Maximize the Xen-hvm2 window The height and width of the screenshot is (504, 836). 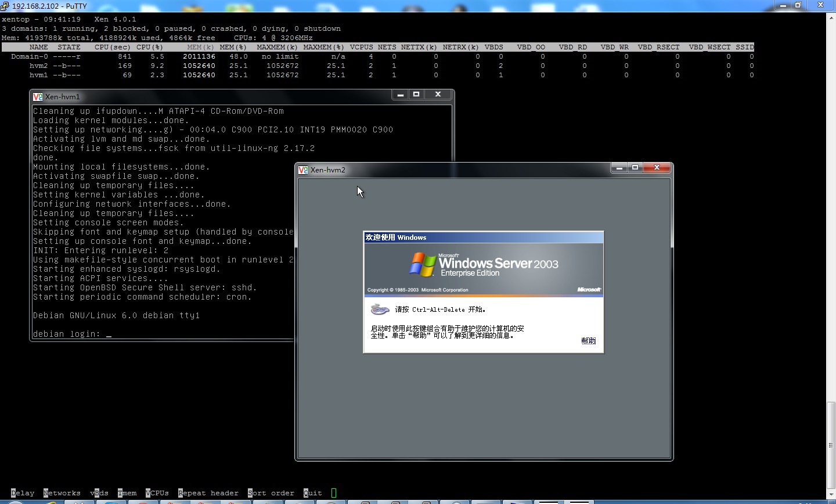coord(635,167)
